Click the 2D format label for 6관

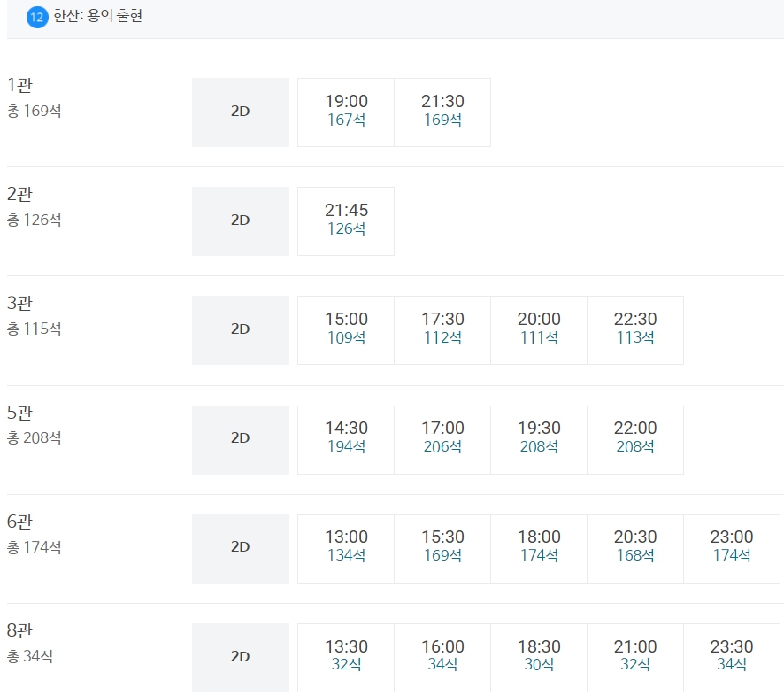coord(241,549)
